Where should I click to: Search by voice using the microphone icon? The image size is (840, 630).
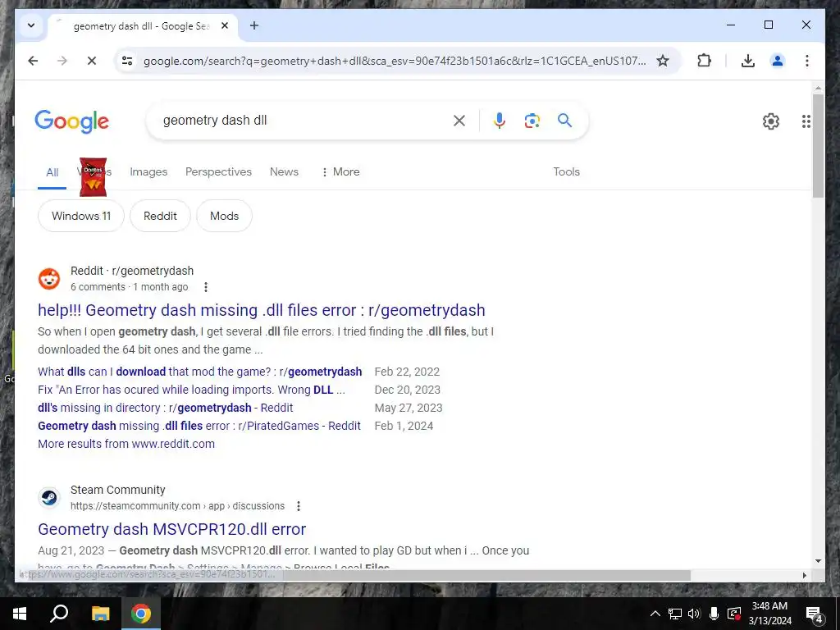coord(500,121)
